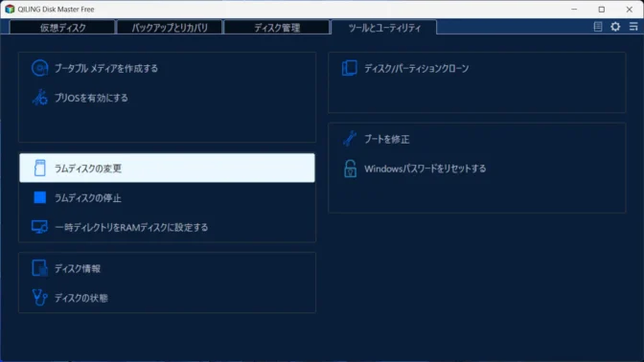Maximize the QILING Disk Master window
The image size is (644, 362).
pyautogui.click(x=602, y=9)
